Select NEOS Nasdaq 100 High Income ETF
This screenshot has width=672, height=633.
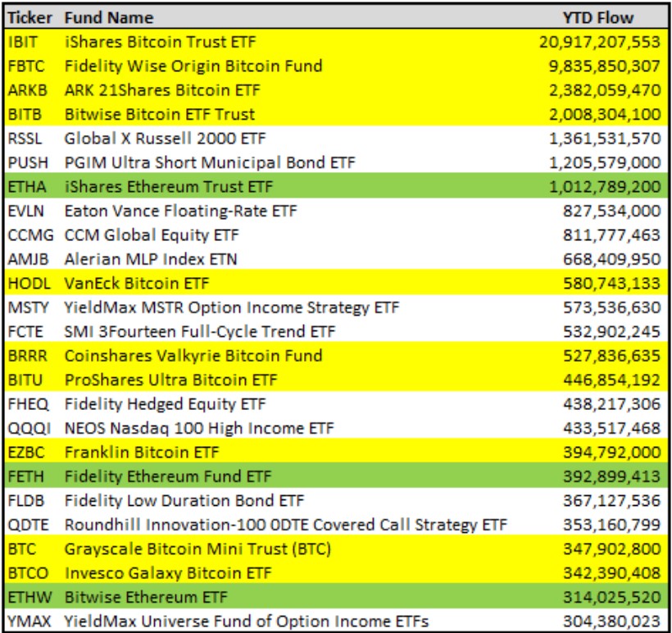coord(199,428)
